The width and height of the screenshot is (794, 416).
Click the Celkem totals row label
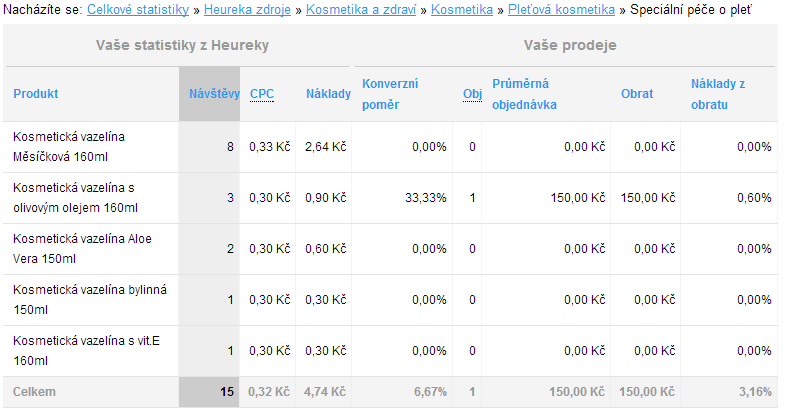click(x=35, y=392)
